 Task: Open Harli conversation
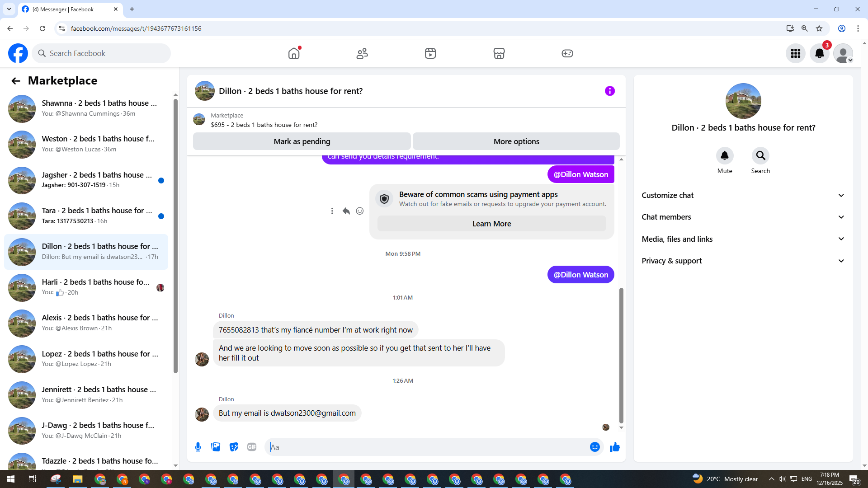click(x=86, y=287)
